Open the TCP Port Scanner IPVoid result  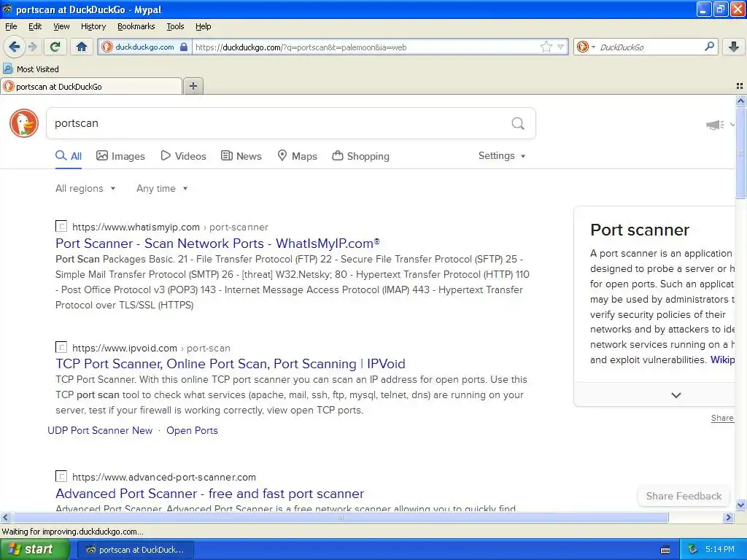click(230, 364)
